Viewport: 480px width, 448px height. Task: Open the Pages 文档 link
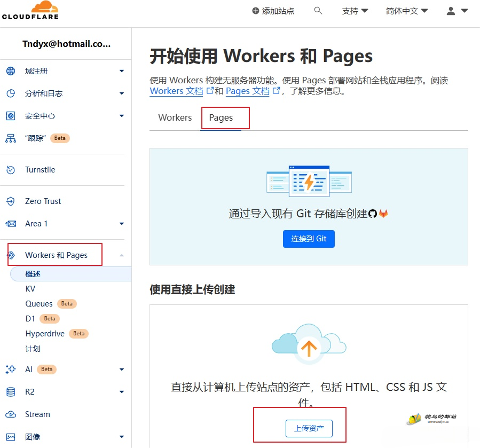click(x=247, y=91)
